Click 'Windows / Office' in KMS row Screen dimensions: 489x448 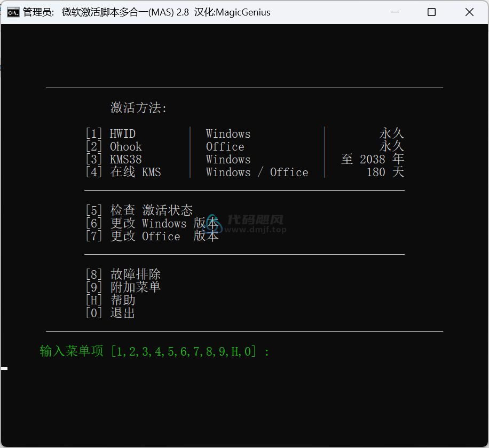click(x=257, y=172)
